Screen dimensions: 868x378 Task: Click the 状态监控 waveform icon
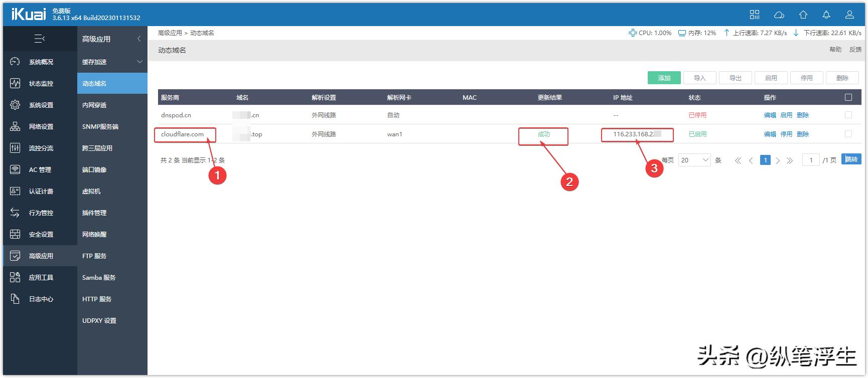15,83
